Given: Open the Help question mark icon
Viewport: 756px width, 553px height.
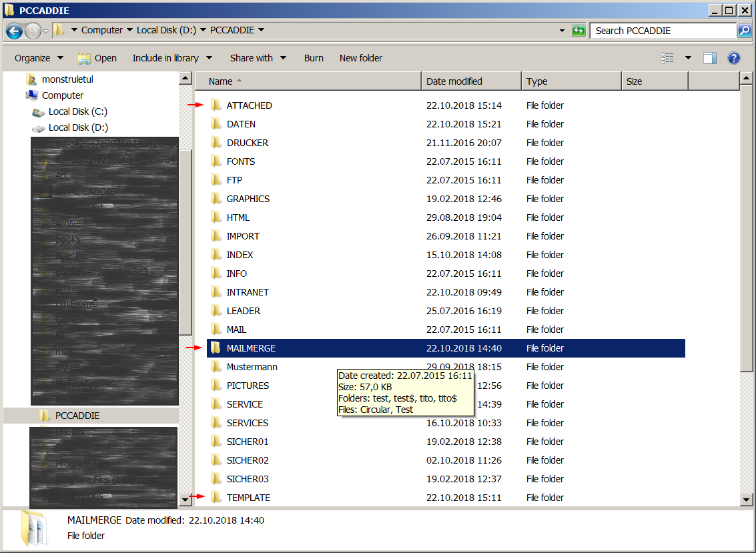Looking at the screenshot, I should tap(734, 58).
